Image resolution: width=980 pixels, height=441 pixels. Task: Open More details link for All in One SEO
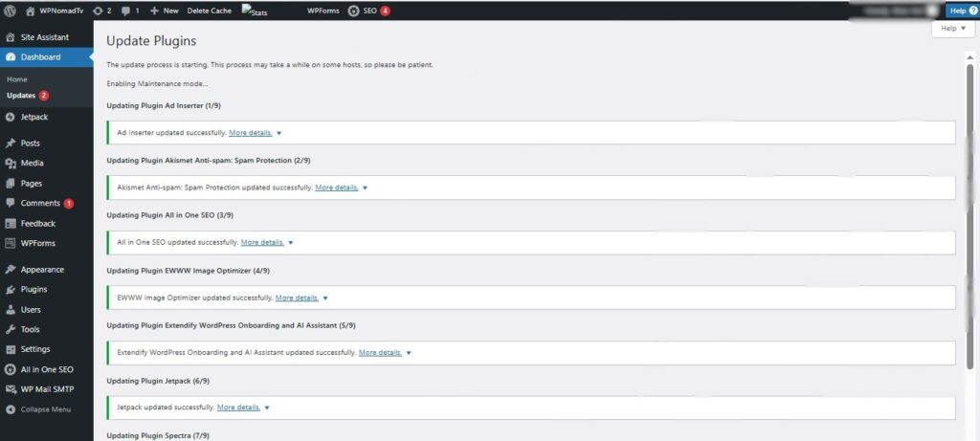pyautogui.click(x=262, y=242)
